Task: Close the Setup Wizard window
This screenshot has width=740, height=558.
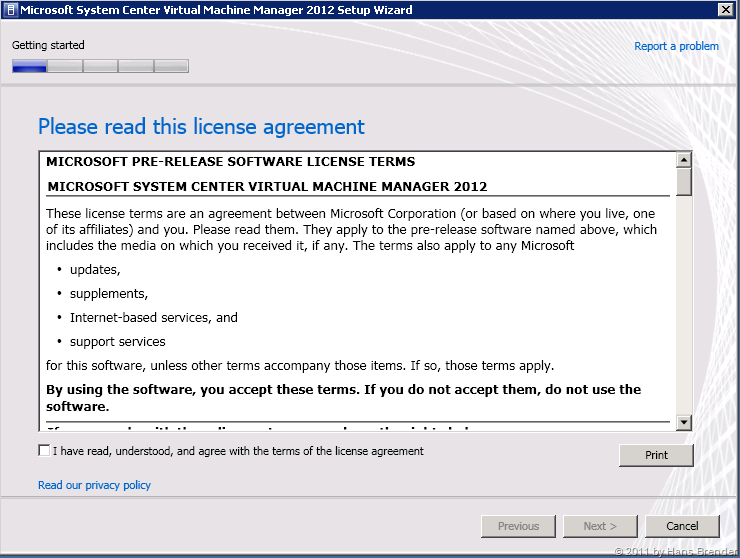Action: (x=724, y=10)
